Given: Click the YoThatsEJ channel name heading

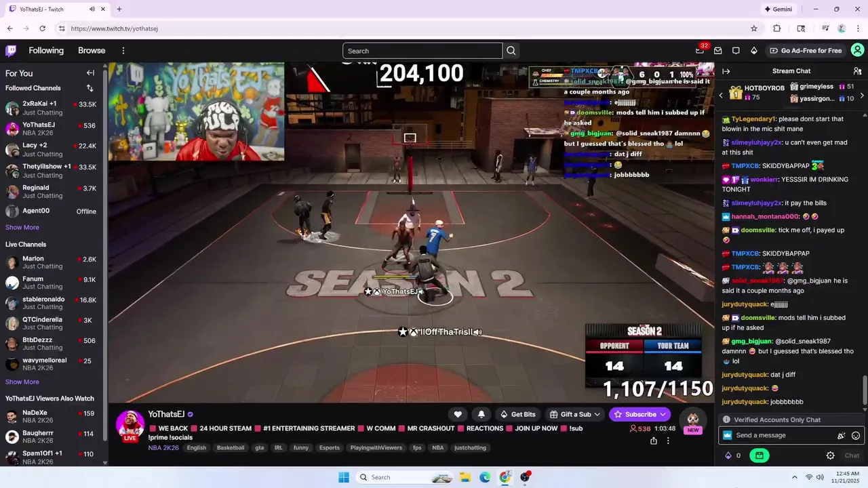Looking at the screenshot, I should click(166, 414).
